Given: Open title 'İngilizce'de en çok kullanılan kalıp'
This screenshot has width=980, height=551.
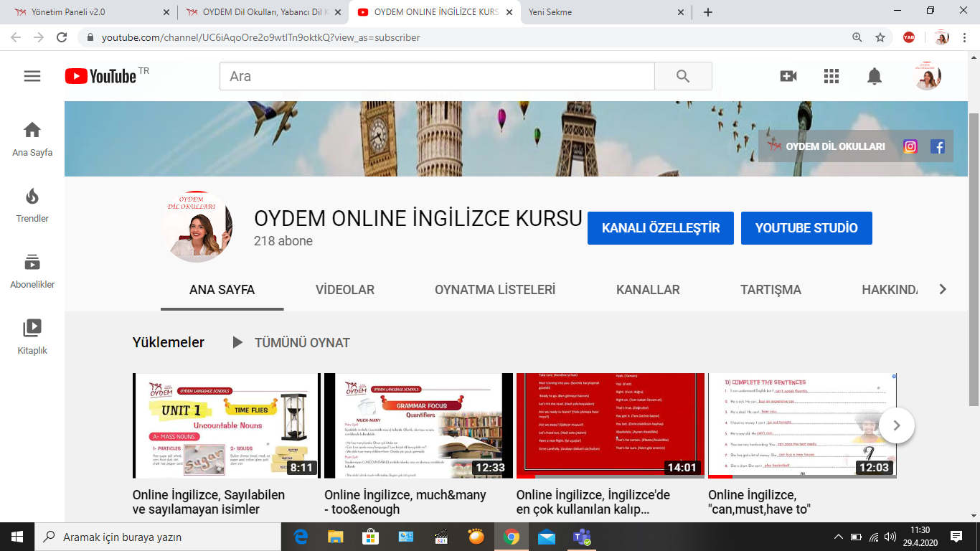Looking at the screenshot, I should 593,502.
